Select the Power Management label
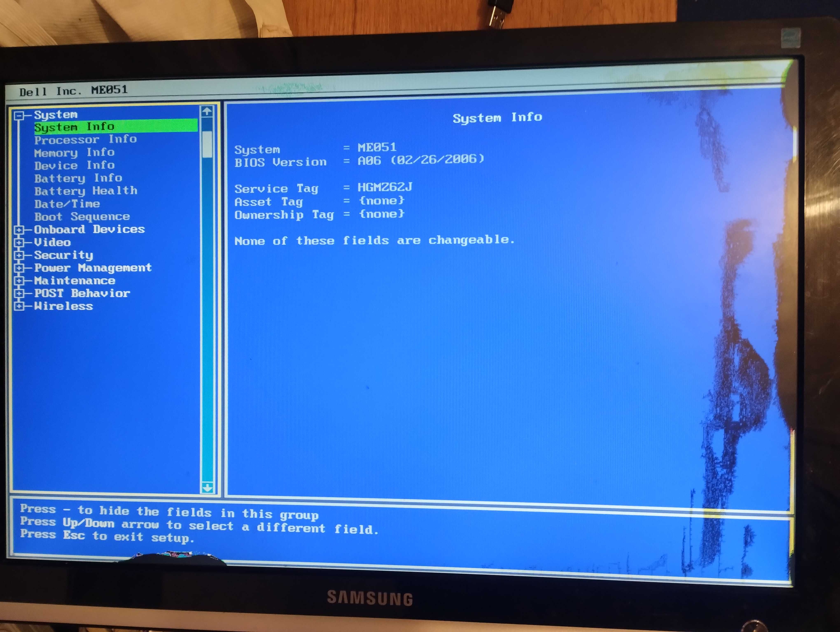 click(x=93, y=268)
